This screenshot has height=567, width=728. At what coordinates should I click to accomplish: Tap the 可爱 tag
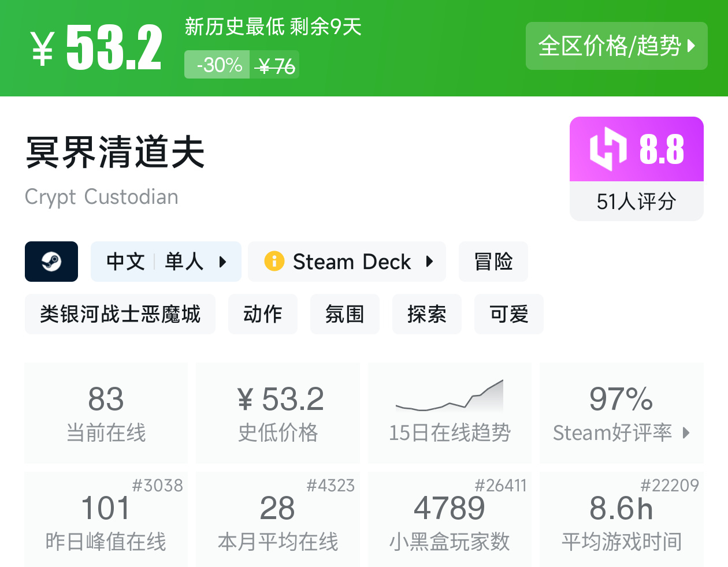[508, 314]
